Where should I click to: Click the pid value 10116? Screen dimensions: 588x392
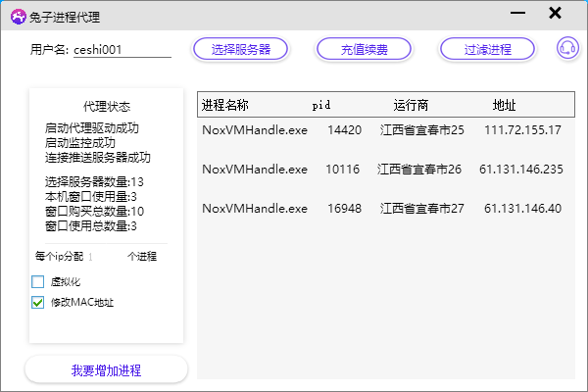[x=342, y=170]
